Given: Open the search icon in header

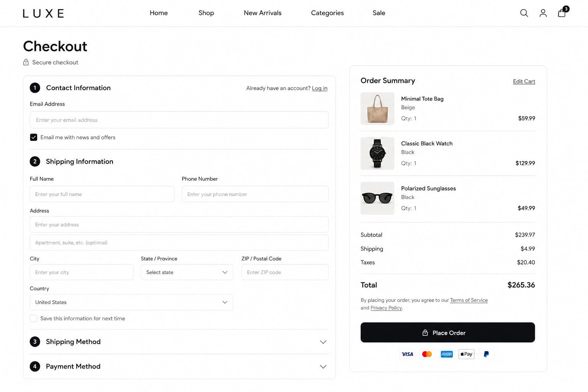Looking at the screenshot, I should coord(524,13).
